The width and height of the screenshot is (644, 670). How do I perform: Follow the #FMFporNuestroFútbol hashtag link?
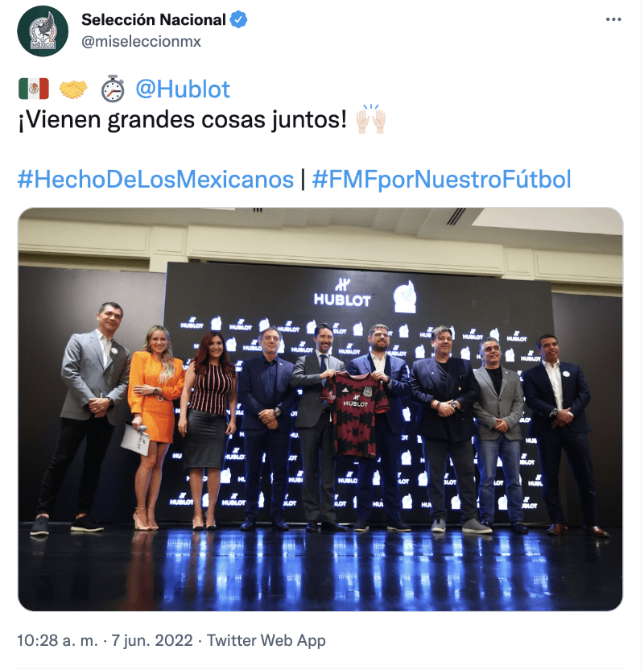(441, 179)
